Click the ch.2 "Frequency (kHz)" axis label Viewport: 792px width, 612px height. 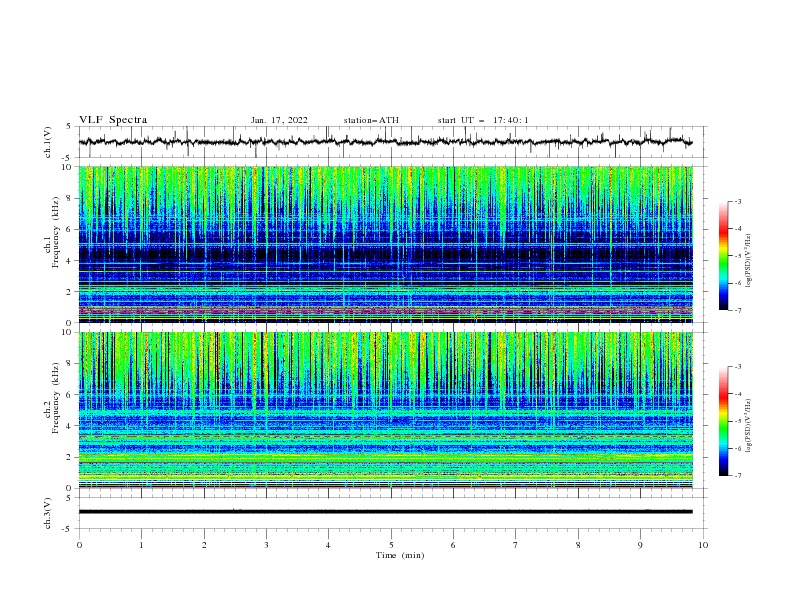click(56, 398)
